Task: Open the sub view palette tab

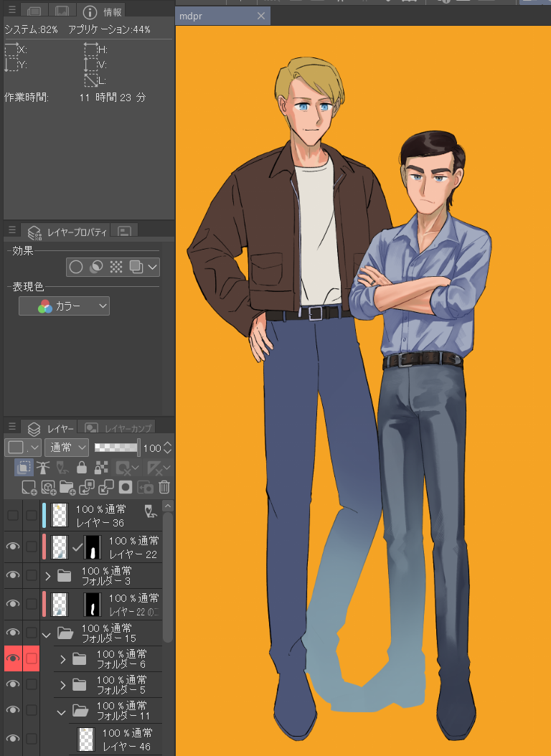Action: pyautogui.click(x=62, y=11)
